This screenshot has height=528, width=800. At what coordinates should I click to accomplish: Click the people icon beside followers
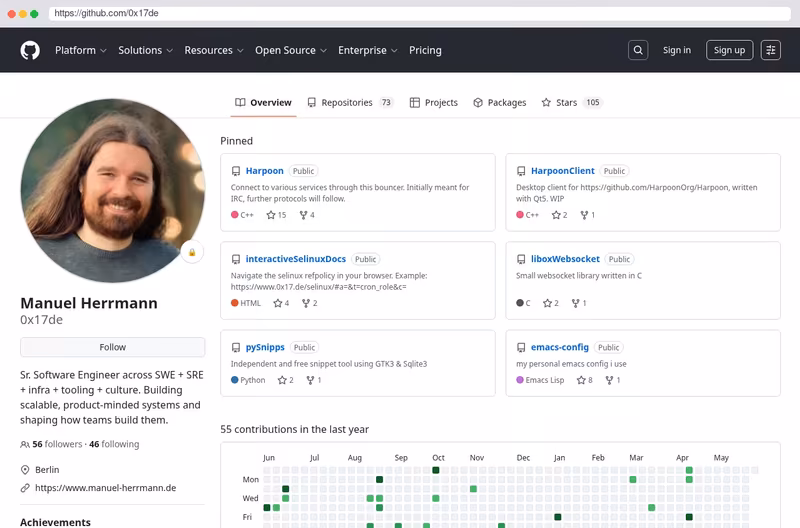(24, 444)
